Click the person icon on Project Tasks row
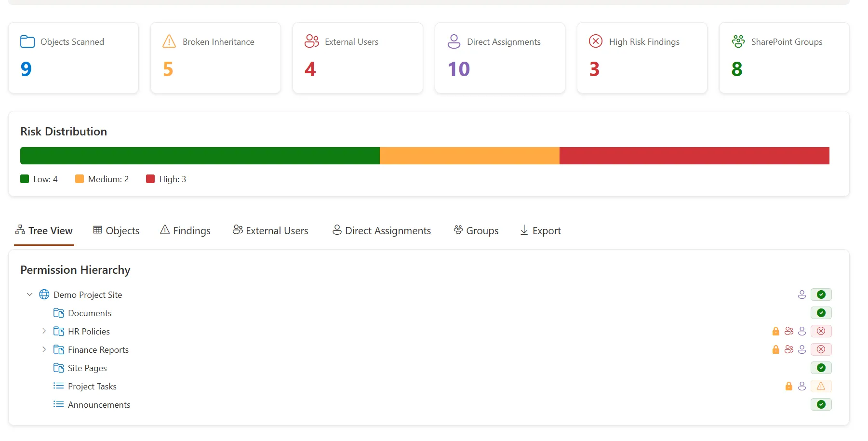Image resolution: width=868 pixels, height=441 pixels. 802,386
